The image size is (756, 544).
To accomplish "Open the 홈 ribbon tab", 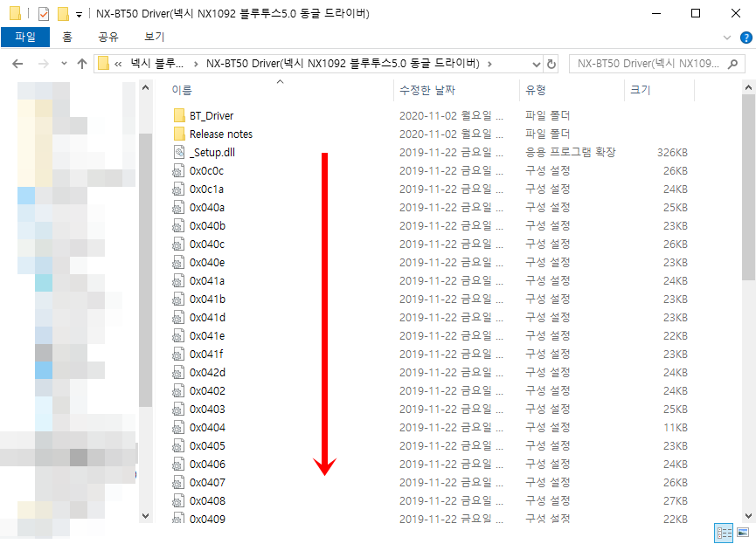I will click(x=67, y=37).
